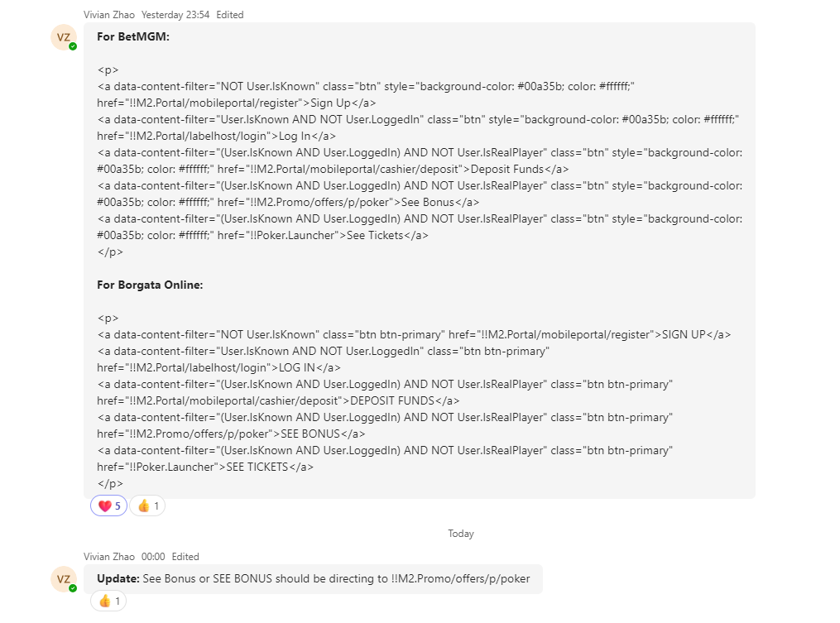The width and height of the screenshot is (840, 623).
Task: Open Vivian Zhao's avatar on first message
Action: tap(64, 37)
